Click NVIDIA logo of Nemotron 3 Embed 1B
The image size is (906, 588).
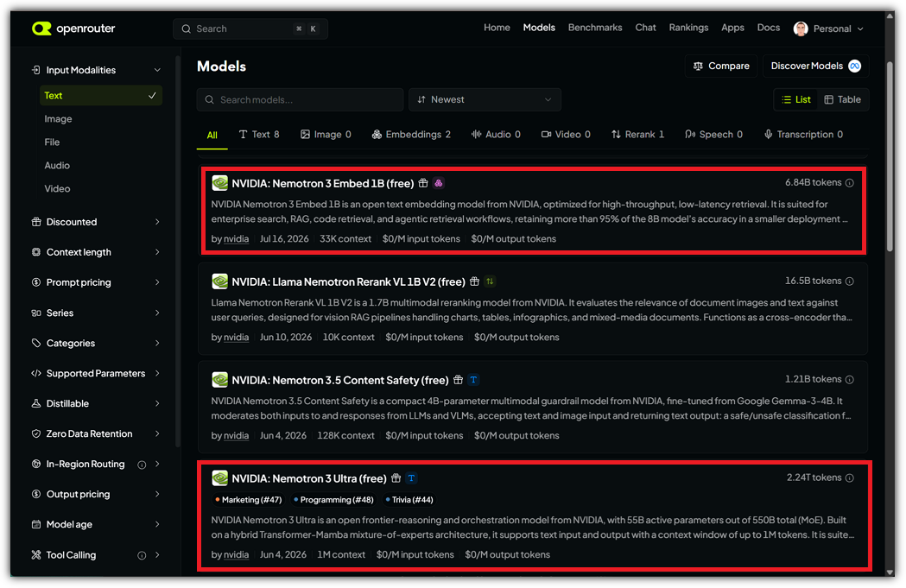(x=219, y=183)
